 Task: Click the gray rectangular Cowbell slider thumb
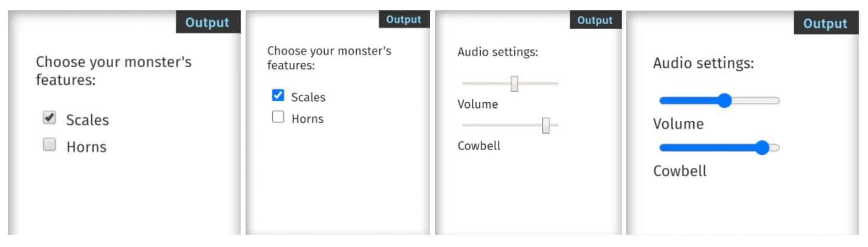pos(546,125)
